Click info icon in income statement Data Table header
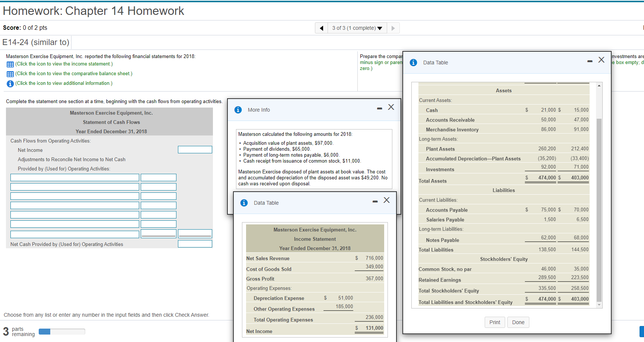 (244, 203)
